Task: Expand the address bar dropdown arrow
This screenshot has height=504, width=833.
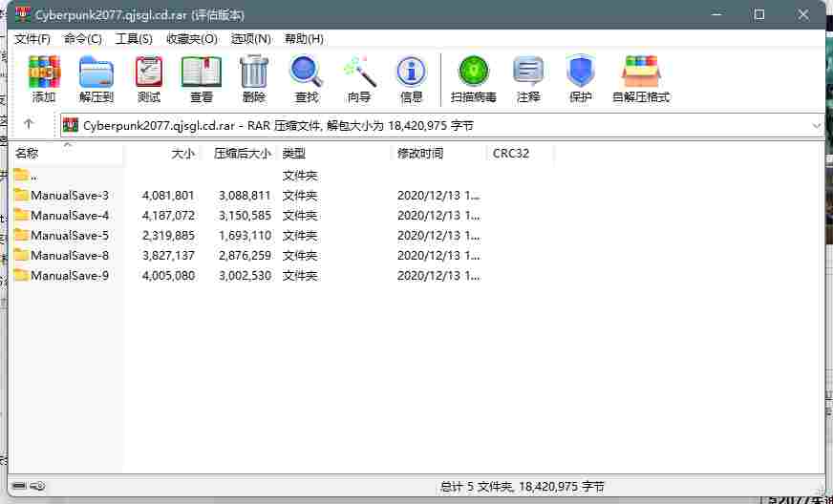Action: point(817,126)
